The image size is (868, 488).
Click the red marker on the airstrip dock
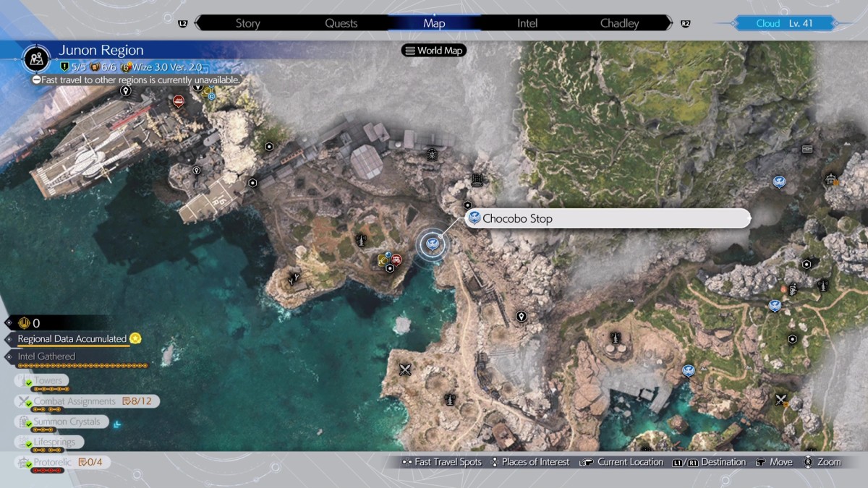(x=179, y=102)
